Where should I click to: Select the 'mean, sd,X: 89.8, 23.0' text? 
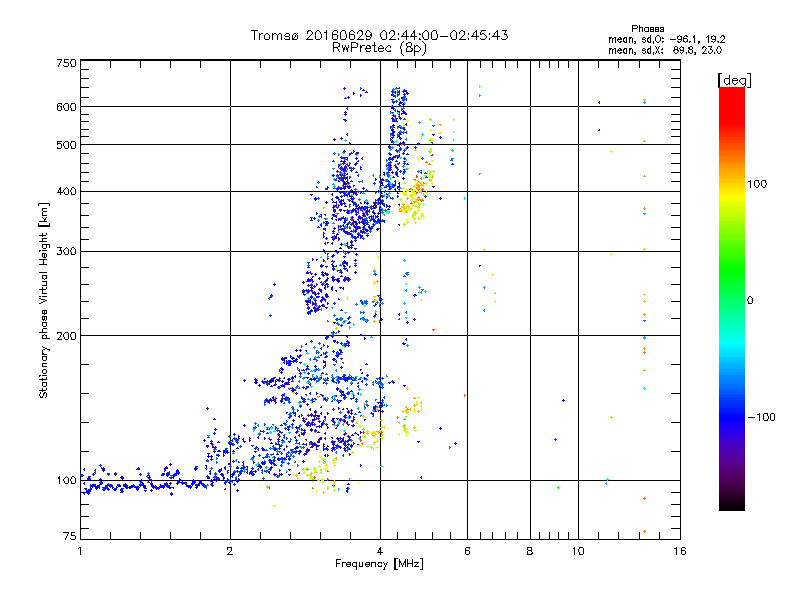[665, 50]
